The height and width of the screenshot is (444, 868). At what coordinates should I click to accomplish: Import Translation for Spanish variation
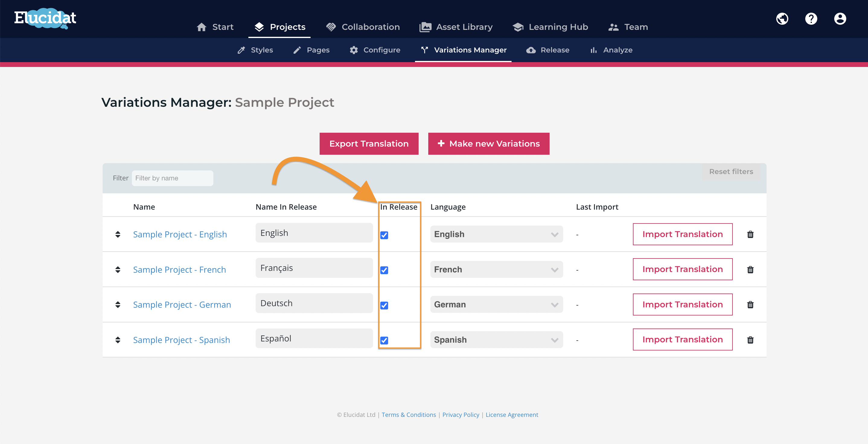pos(682,340)
